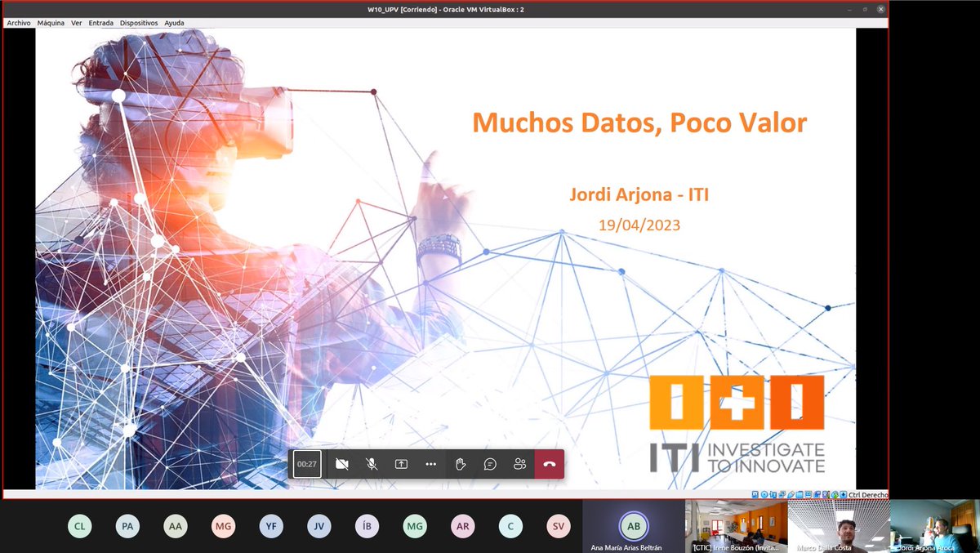Select the JV participant avatar
Viewport: 980px width, 553px height.
tap(318, 527)
